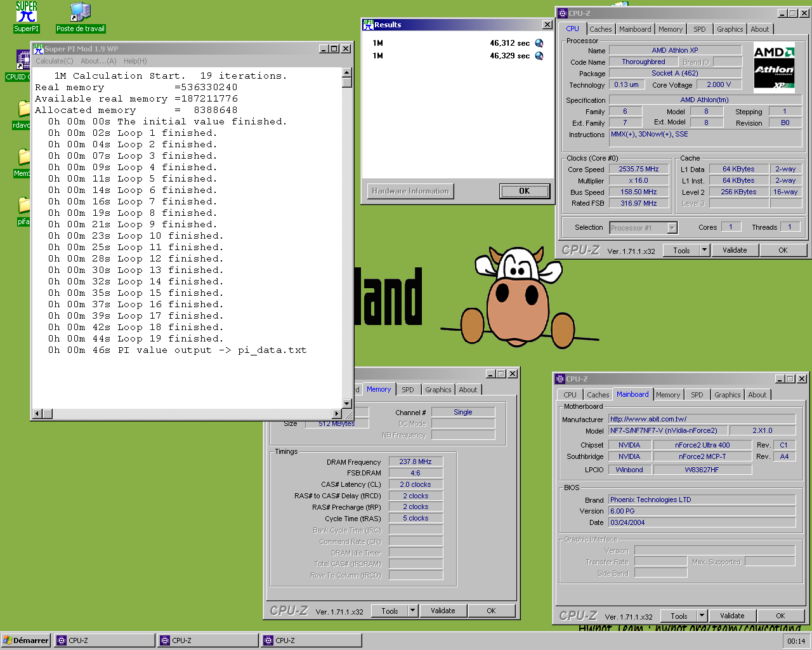Select Caches tab in top CPU-Z window
Image resolution: width=812 pixels, height=650 pixels.
[600, 29]
